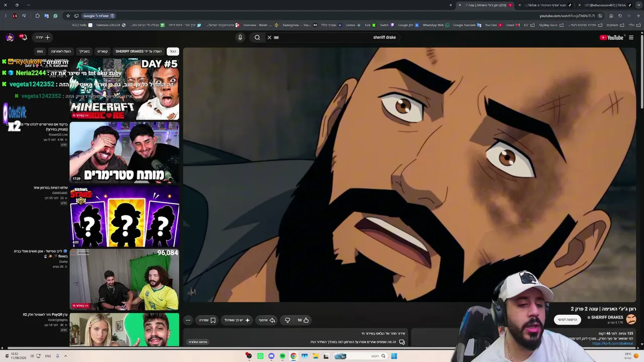Open the IGZ Trello bookmark

pos(82,25)
